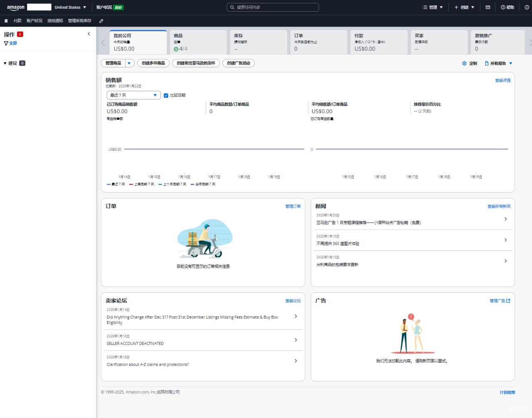Click the plus icon next to 创建
The width and height of the screenshot is (532, 418).
point(456,7)
